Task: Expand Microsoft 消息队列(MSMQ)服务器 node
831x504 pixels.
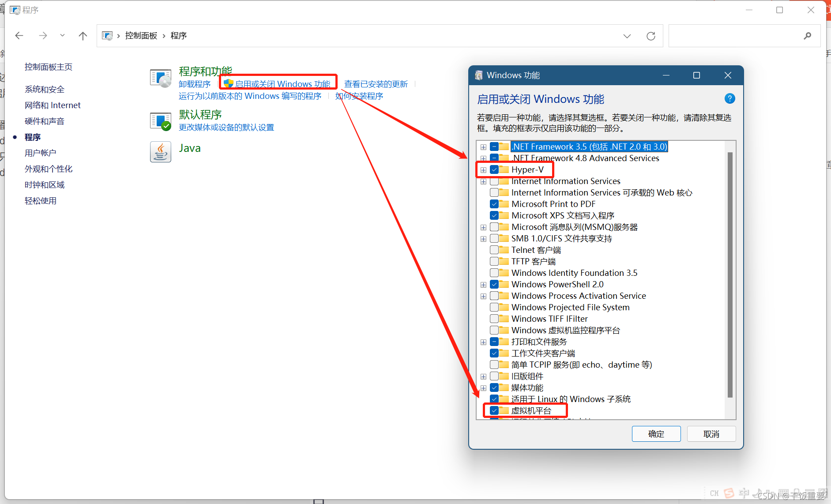Action: pyautogui.click(x=483, y=227)
